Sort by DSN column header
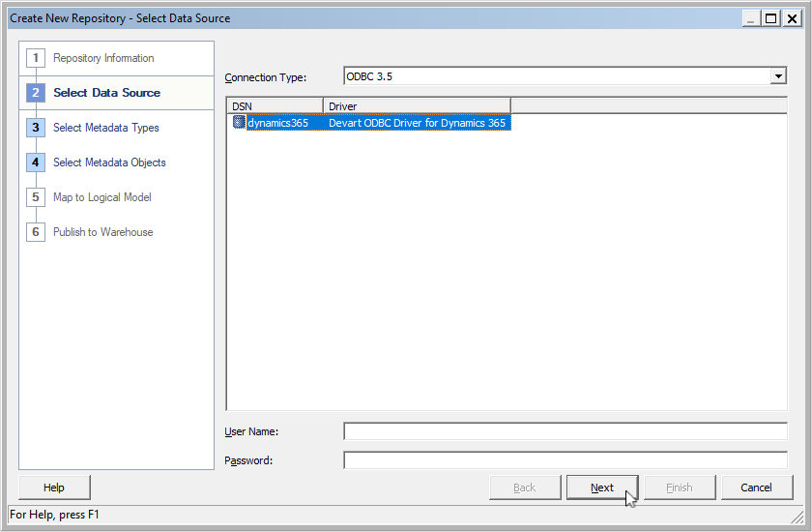812x532 pixels. 275,105
